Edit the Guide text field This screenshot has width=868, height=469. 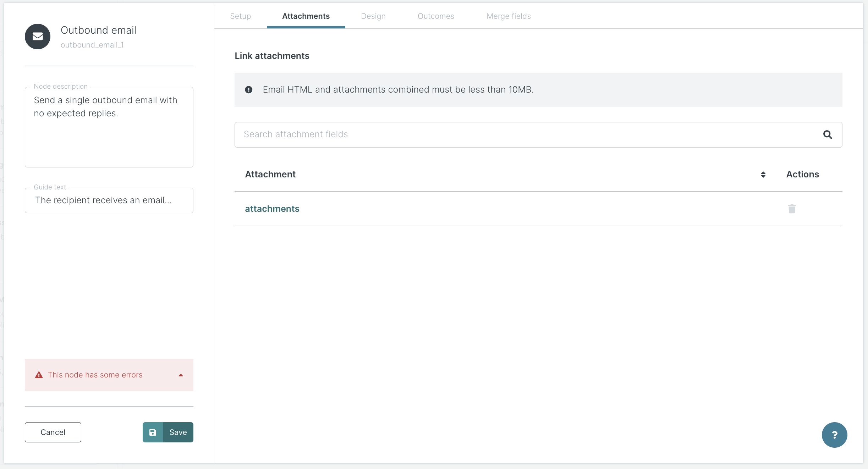[x=109, y=200]
